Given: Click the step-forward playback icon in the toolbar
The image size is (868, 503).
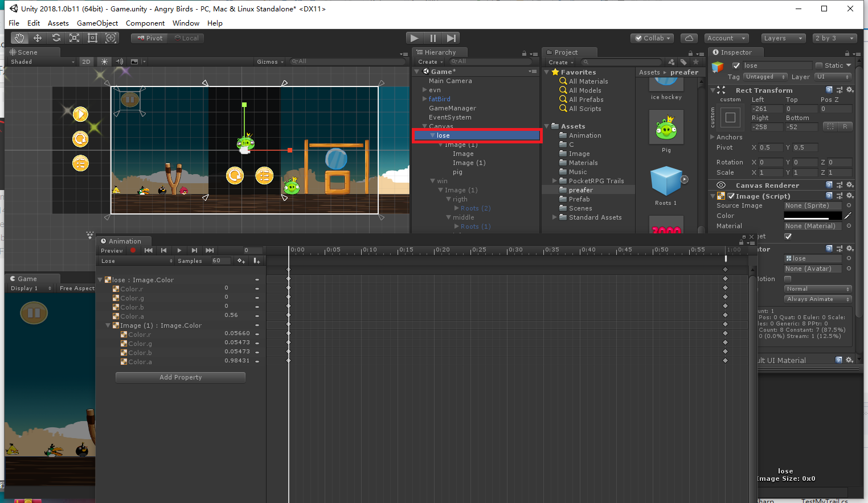Looking at the screenshot, I should click(452, 38).
